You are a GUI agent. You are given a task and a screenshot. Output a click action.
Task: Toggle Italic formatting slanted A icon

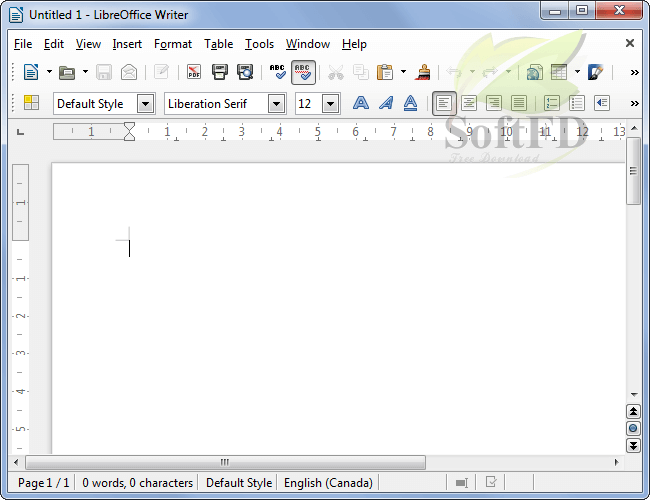coord(386,103)
